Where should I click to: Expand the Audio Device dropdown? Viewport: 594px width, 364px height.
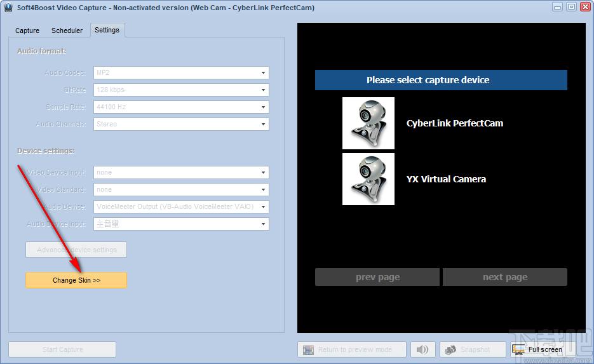(181, 206)
